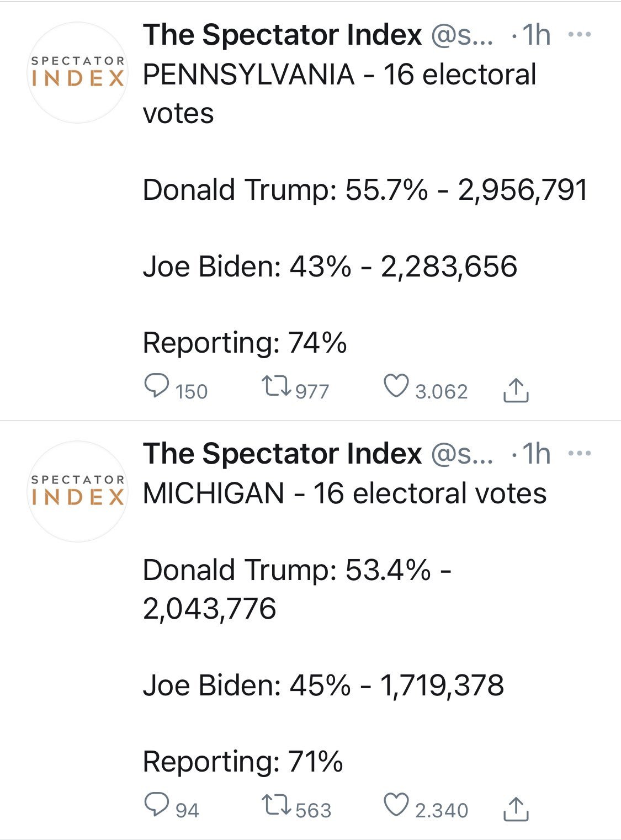Reply to the Pennsylvania tweet
Image resolution: width=621 pixels, height=840 pixels.
pos(156,386)
